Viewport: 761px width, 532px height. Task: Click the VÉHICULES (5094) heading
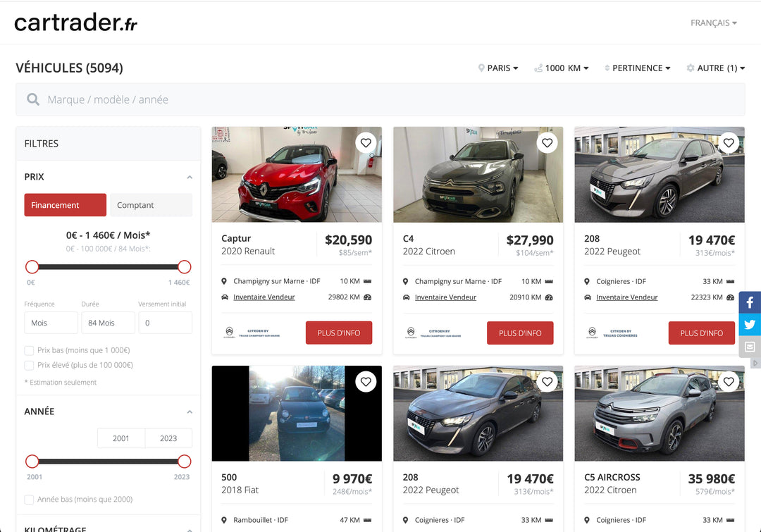(69, 68)
